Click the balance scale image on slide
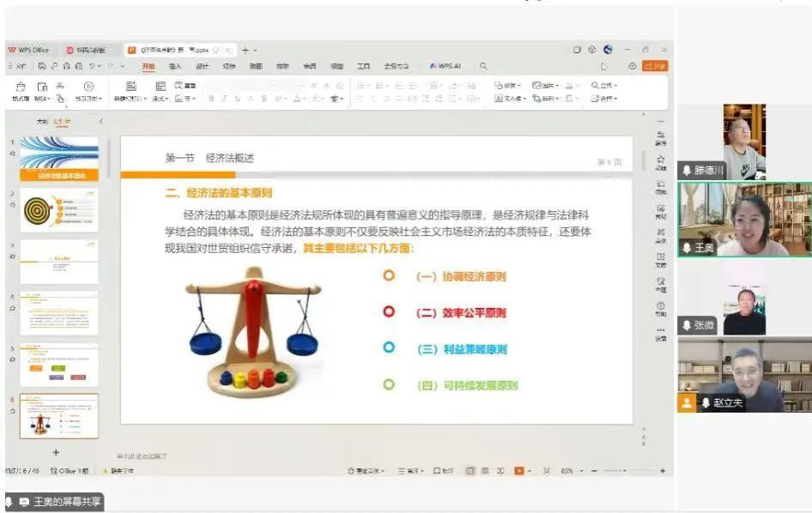The width and height of the screenshot is (812, 513). (x=254, y=332)
